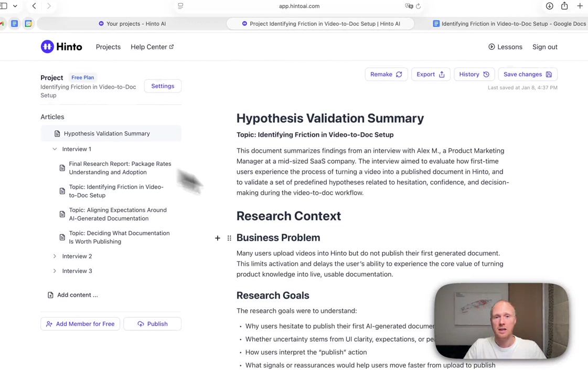Click the drag handle beside Business Problem
This screenshot has width=588, height=378.
(x=229, y=238)
